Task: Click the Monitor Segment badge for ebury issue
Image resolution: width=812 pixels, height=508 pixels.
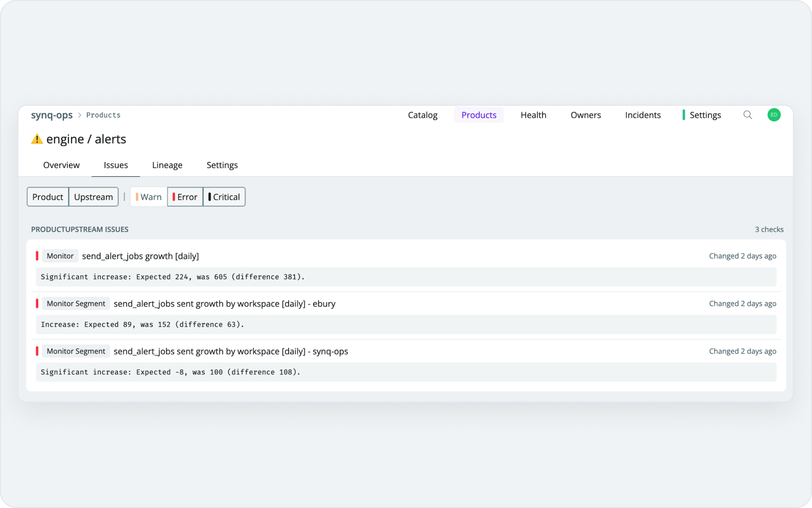Action: (x=75, y=303)
